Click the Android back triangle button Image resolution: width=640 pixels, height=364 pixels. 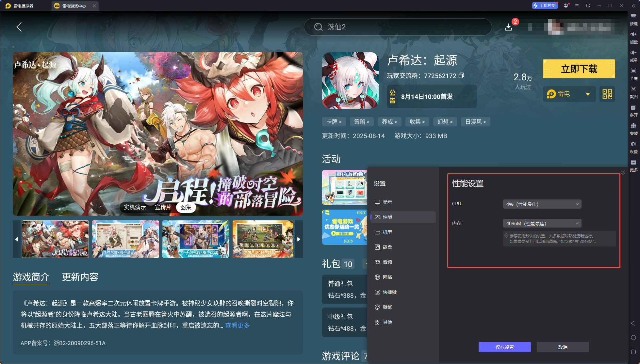tap(633, 323)
